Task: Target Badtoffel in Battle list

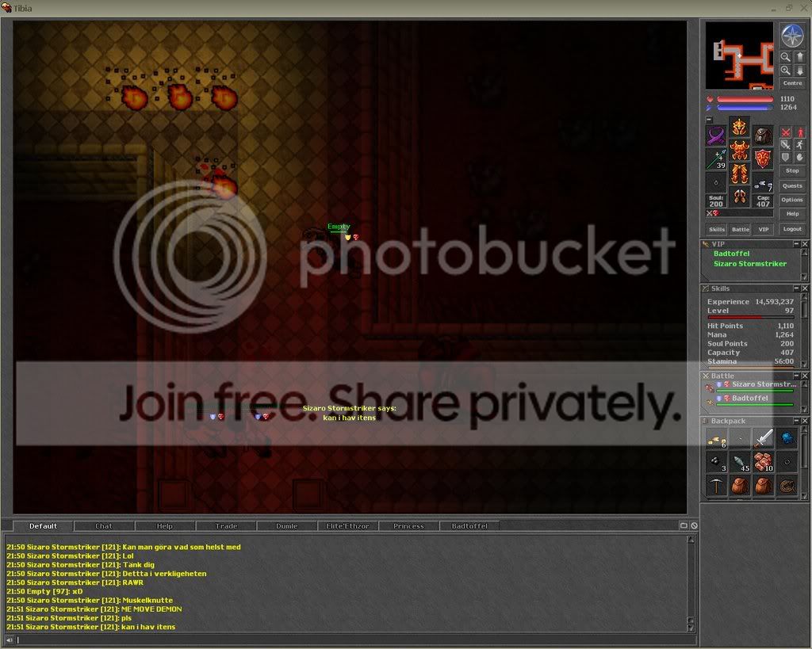Action: [751, 400]
